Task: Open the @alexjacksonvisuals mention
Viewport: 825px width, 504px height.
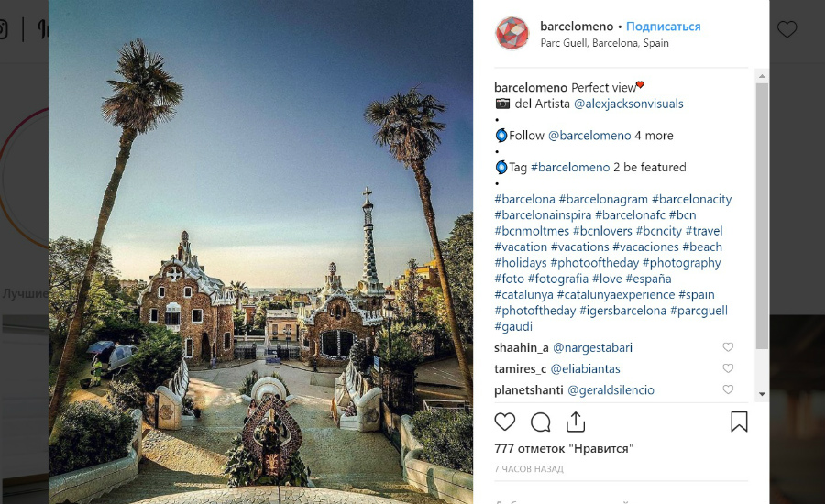Action: (x=628, y=104)
